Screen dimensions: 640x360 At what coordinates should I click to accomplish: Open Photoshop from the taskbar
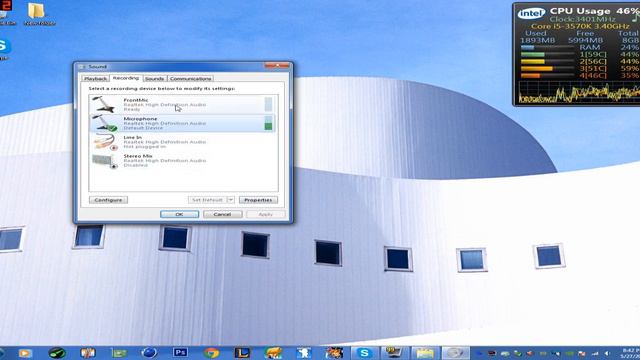click(180, 353)
